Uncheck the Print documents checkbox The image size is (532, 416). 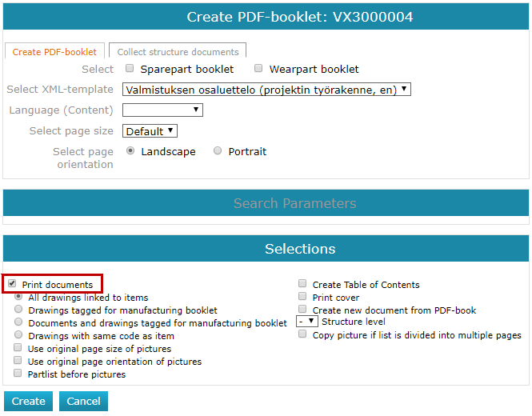pyautogui.click(x=12, y=283)
